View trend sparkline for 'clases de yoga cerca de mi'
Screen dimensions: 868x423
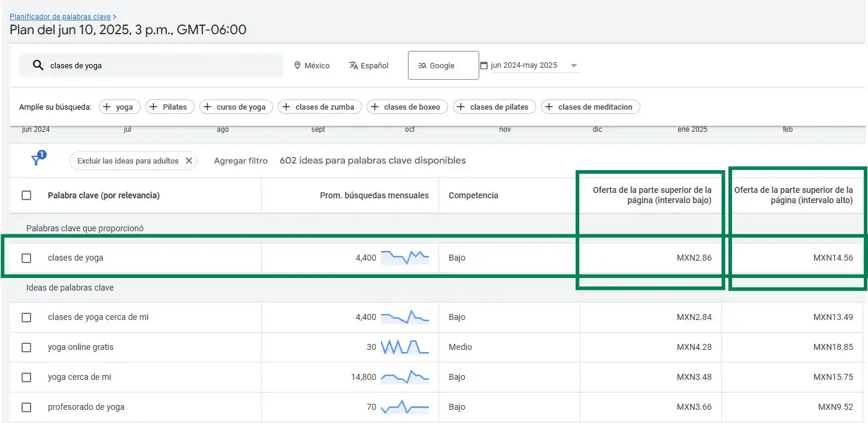(x=405, y=317)
